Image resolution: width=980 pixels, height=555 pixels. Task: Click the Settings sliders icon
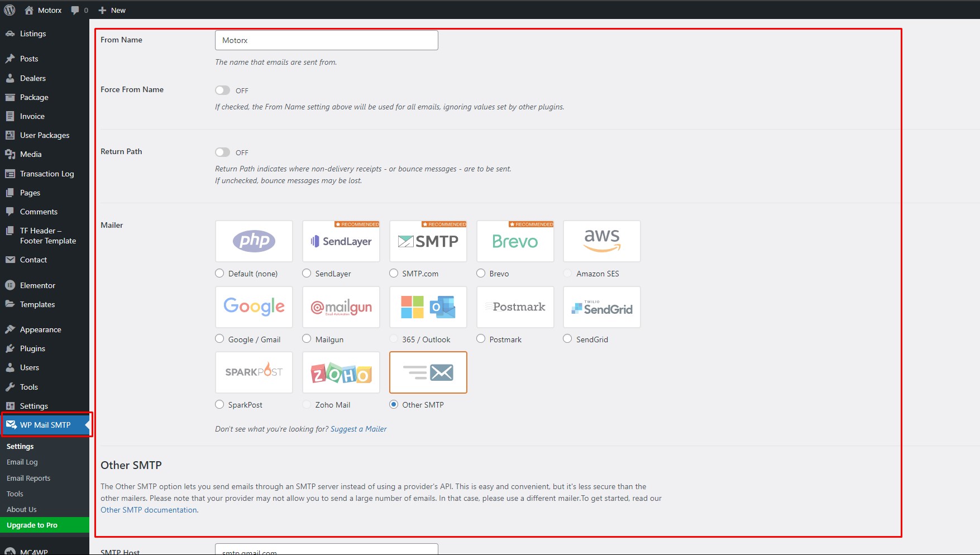(10, 406)
